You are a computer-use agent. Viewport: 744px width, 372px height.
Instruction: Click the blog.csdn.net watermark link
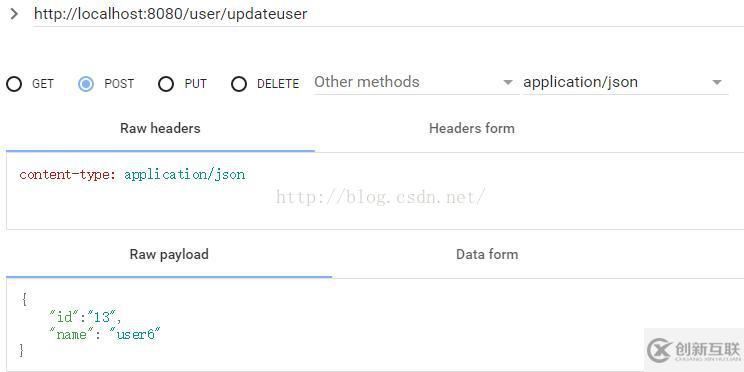pos(381,196)
